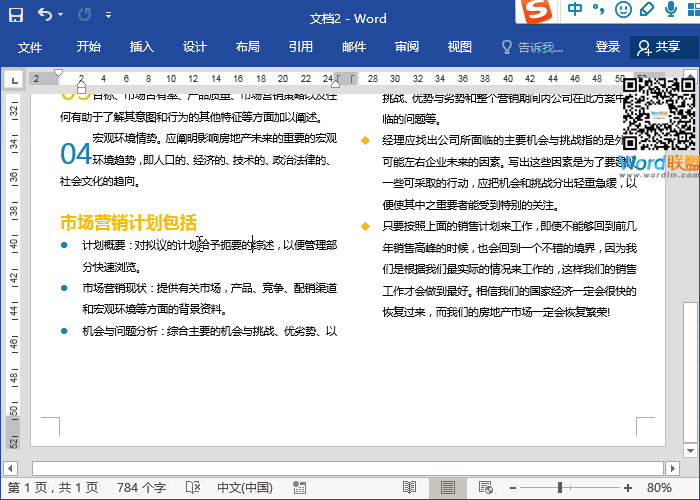Click the Sogou emoji smiley icon
Image resolution: width=700 pixels, height=500 pixels.
pyautogui.click(x=623, y=10)
